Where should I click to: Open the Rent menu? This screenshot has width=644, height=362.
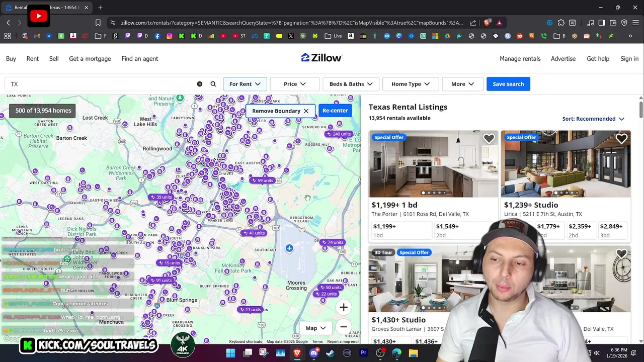(33, 59)
